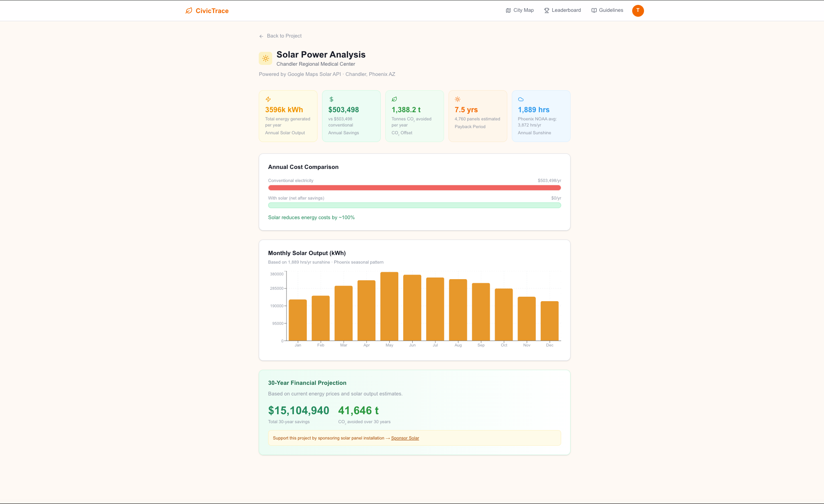Click the sun icon beside Solar Power Analysis
The width and height of the screenshot is (824, 504).
(265, 58)
